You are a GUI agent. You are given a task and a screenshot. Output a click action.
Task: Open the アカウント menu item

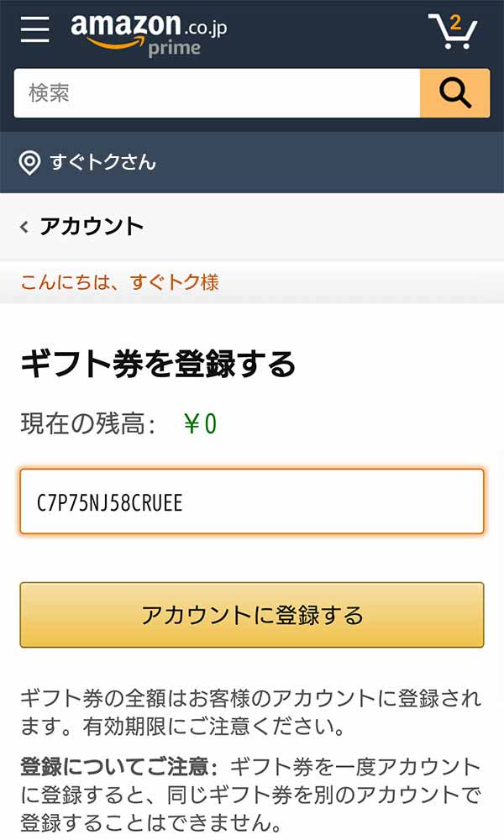coord(92,226)
